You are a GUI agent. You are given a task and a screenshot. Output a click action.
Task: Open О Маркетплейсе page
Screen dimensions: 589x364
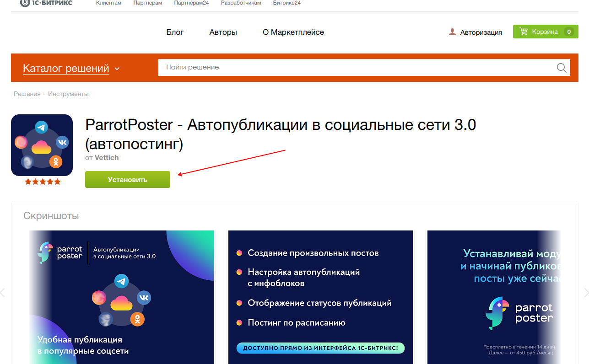click(x=293, y=32)
